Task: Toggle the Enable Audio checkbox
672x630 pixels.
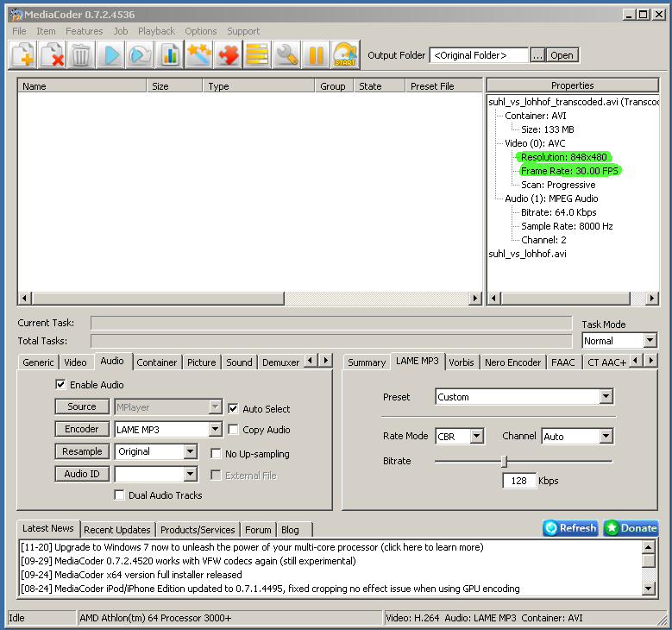Action: click(x=61, y=384)
